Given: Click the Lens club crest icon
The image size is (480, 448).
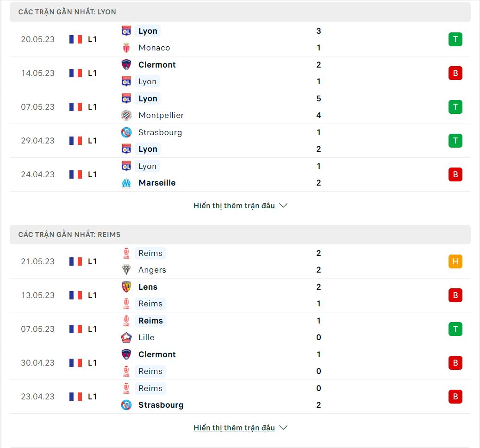Looking at the screenshot, I should (126, 287).
